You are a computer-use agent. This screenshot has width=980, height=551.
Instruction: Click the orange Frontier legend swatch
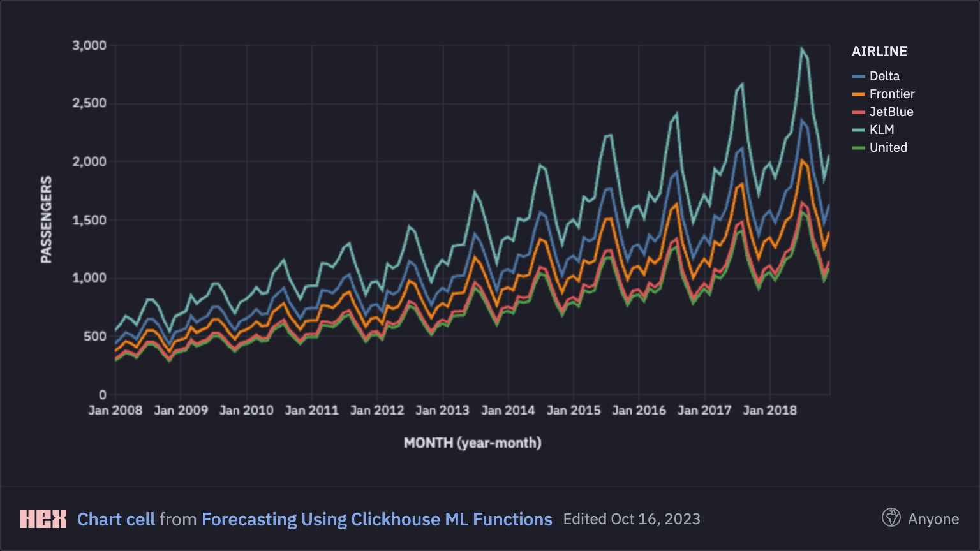click(859, 94)
